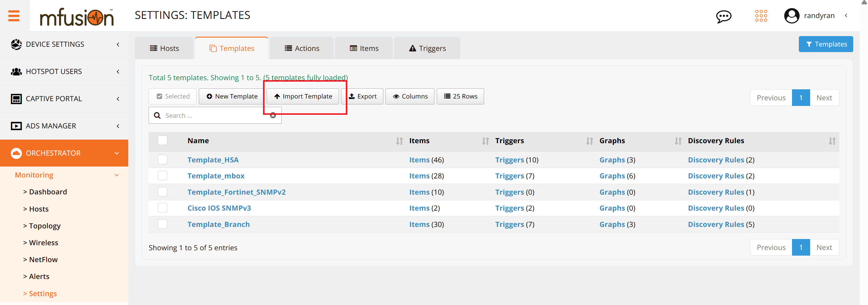
Task: Select page 1 in bottom pagination
Action: (801, 248)
